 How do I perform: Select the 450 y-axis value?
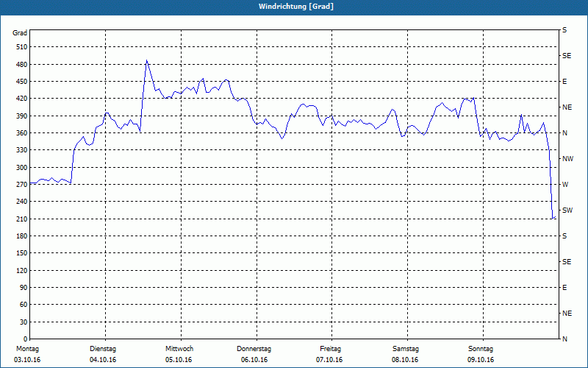pyautogui.click(x=22, y=82)
